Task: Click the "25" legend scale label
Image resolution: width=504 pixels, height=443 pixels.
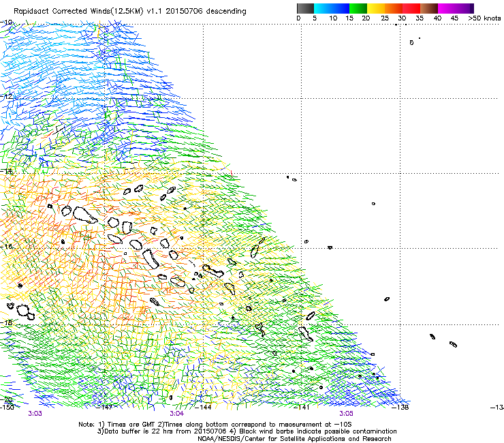Action: pyautogui.click(x=385, y=18)
